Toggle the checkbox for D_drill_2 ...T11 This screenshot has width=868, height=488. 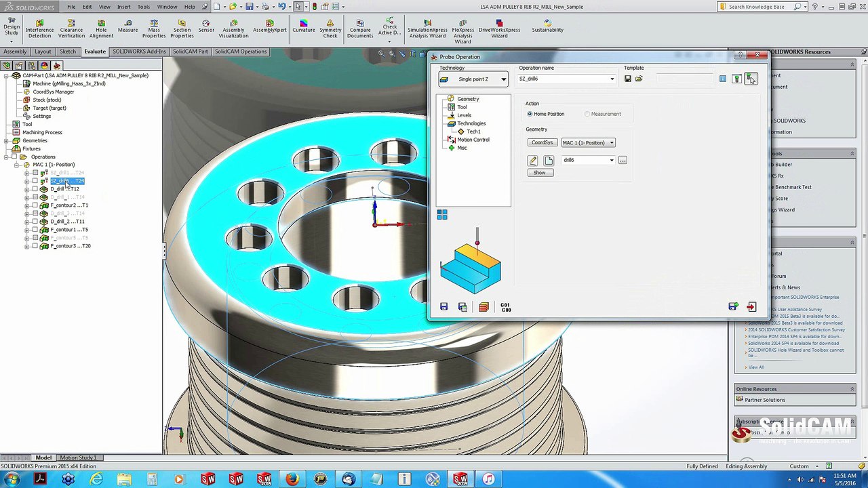point(35,222)
